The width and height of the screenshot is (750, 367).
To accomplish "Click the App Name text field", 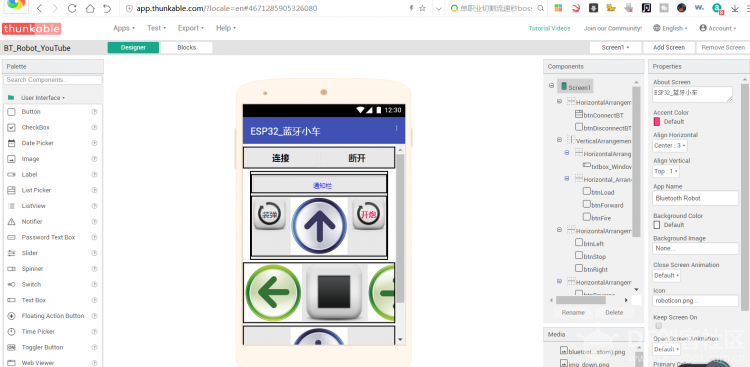I will (x=695, y=198).
